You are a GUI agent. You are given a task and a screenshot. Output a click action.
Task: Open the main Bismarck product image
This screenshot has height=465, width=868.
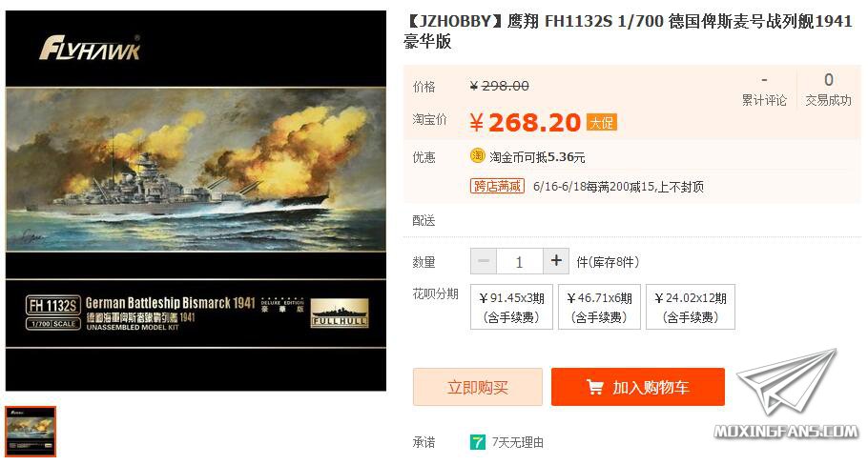point(196,201)
